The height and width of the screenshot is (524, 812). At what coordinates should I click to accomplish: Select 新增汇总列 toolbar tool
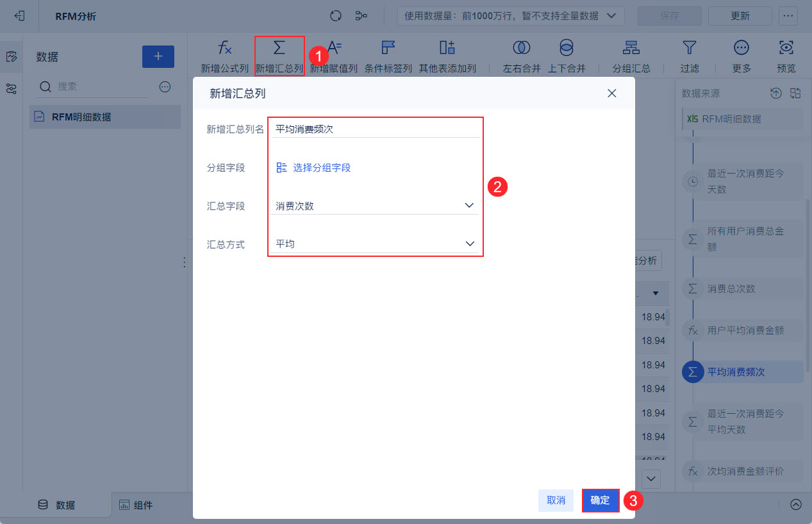click(279, 56)
